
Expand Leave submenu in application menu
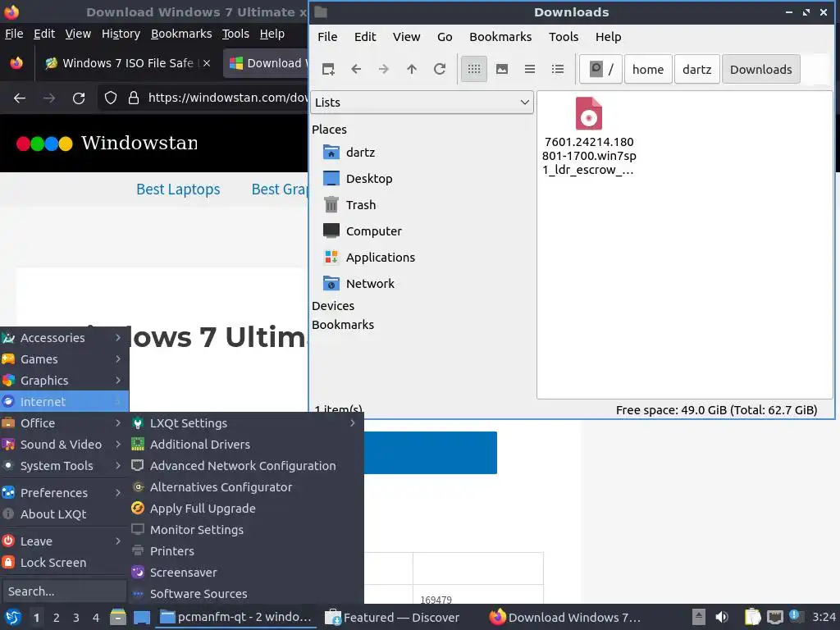click(64, 541)
